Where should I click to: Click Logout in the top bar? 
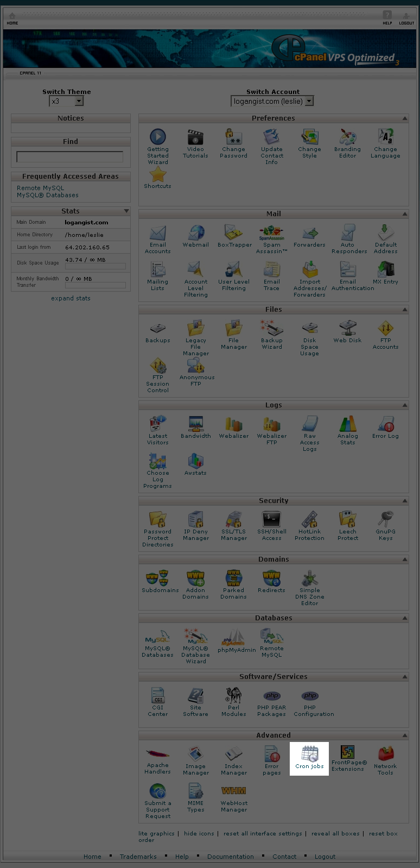click(406, 18)
